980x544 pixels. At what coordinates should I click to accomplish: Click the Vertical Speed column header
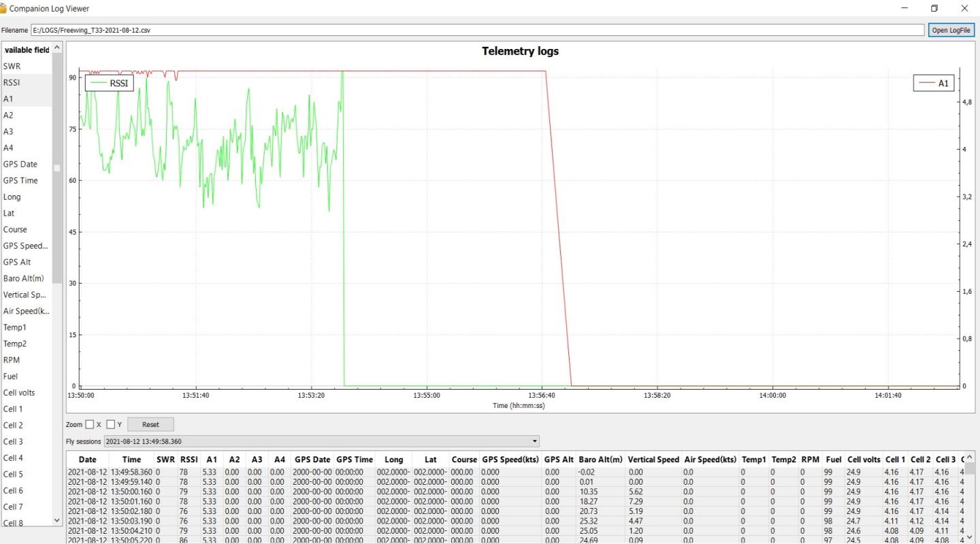pos(653,460)
